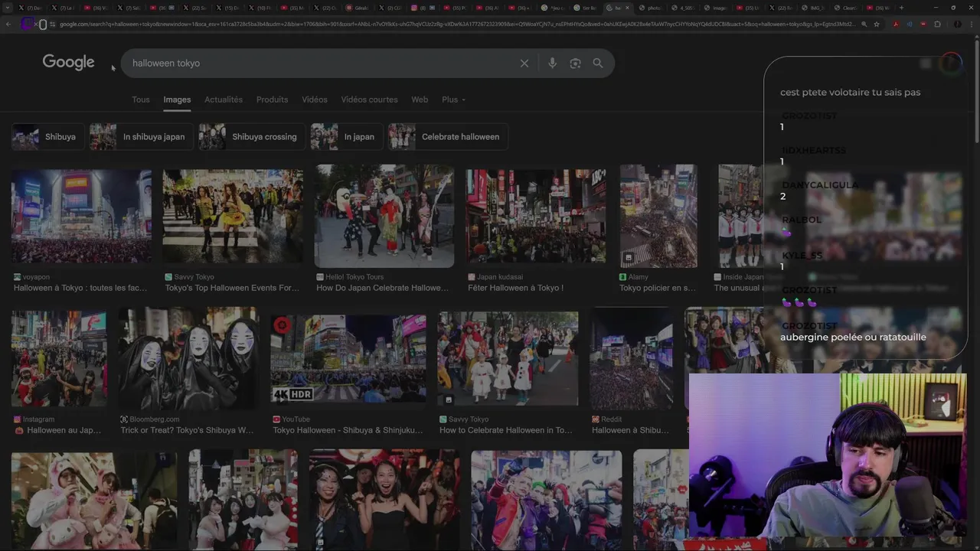This screenshot has width=980, height=551.
Task: Submit search with the magnifying glass icon
Action: (x=598, y=64)
